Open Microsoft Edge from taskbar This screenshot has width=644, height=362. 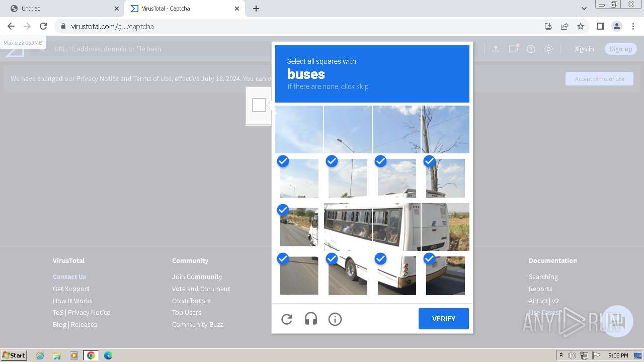[x=108, y=355]
